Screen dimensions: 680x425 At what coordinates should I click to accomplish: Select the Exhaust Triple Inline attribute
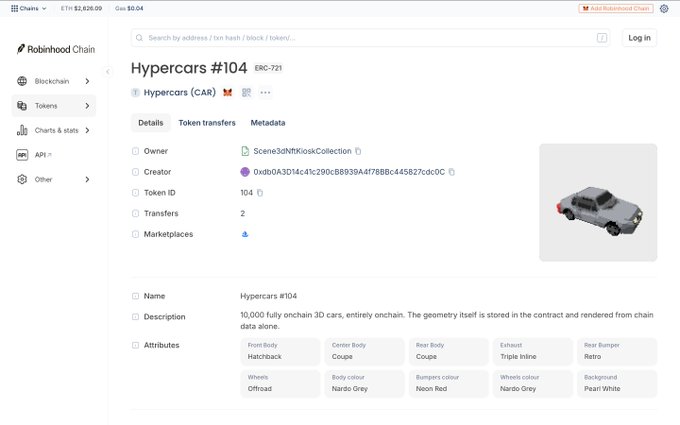pos(533,351)
